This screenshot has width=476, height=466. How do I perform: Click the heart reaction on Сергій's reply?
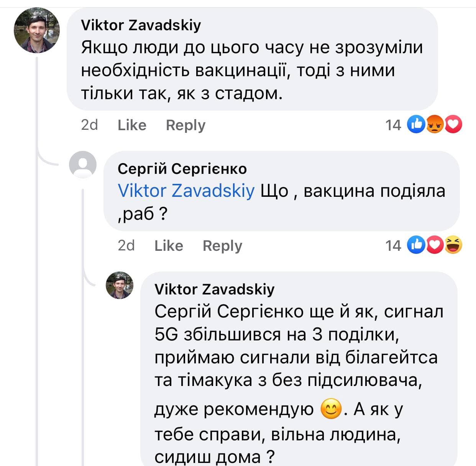point(435,245)
